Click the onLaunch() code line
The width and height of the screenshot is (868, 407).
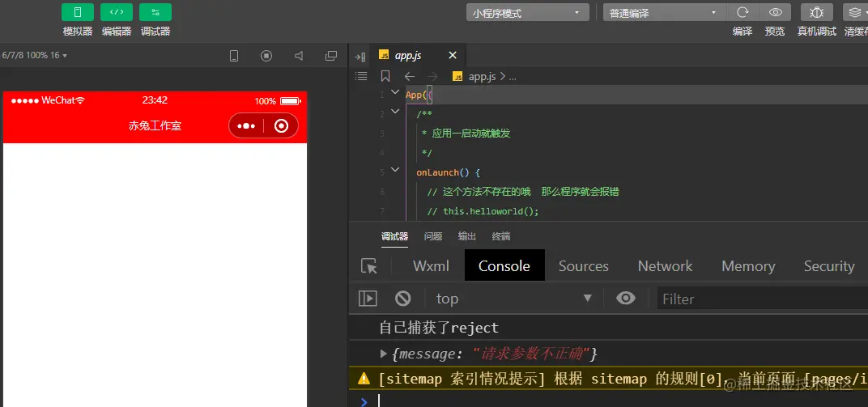449,172
